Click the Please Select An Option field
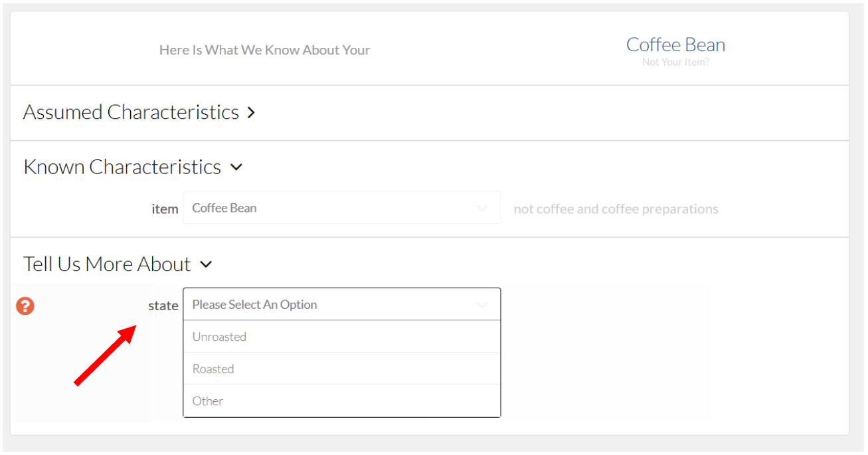This screenshot has height=455, width=868. [x=341, y=304]
